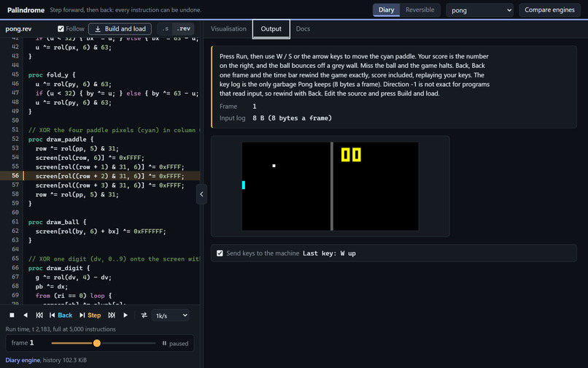
Task: Click the 'g ^= rol(dv, 4) - dv;' line
Action: [74, 277]
